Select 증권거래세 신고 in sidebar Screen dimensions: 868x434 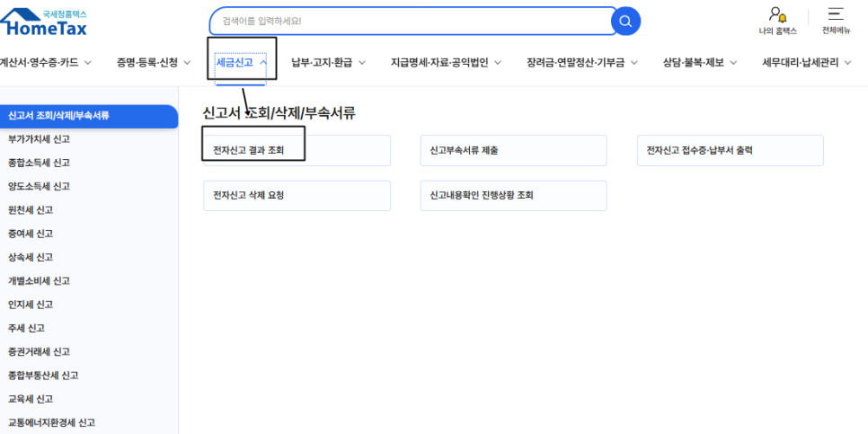(39, 351)
